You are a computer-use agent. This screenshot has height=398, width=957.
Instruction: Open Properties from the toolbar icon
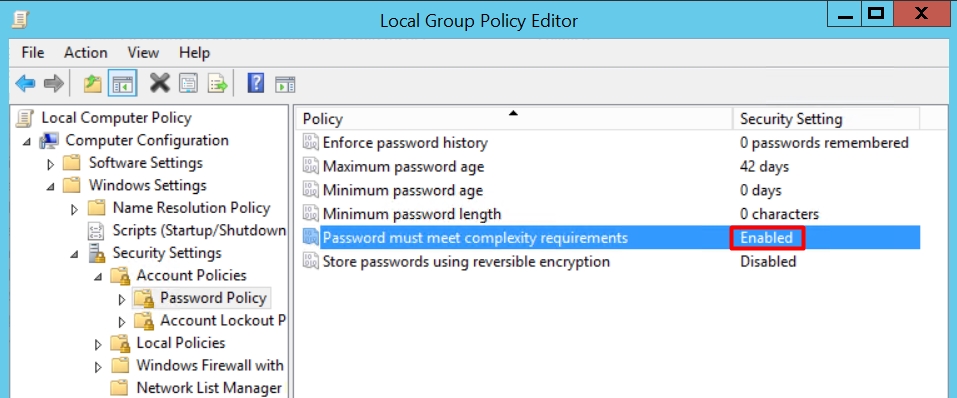[189, 84]
